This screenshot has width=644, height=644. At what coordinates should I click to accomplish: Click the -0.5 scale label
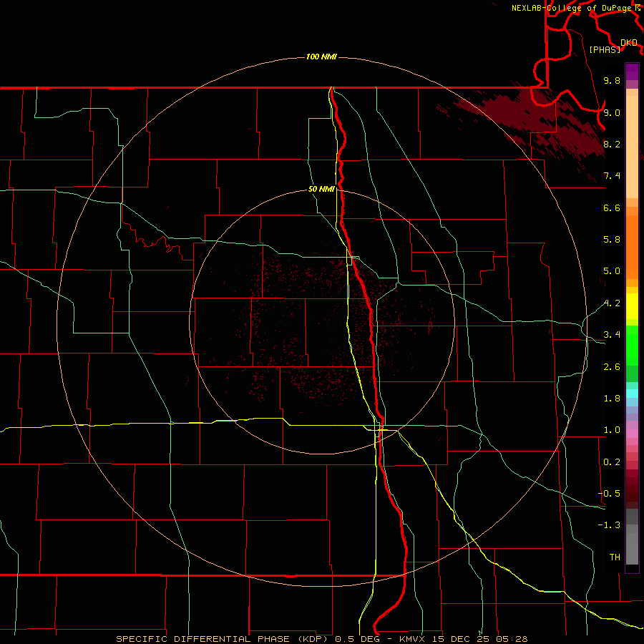[x=609, y=494]
